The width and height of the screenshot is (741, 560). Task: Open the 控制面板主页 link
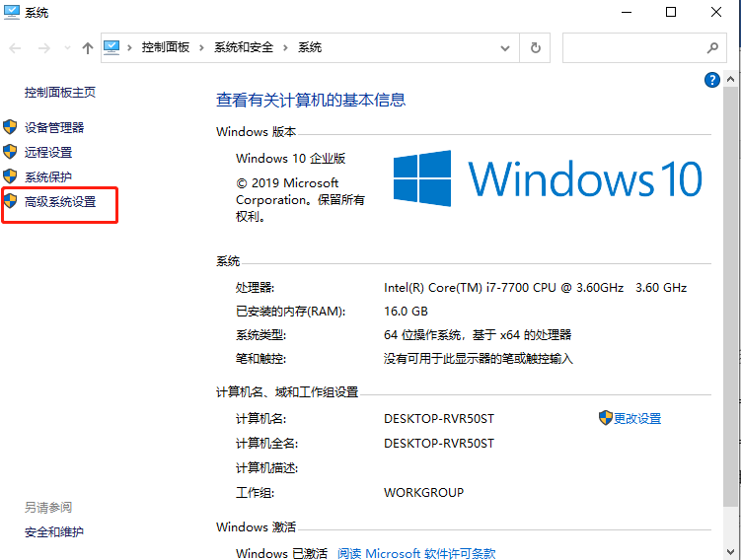pyautogui.click(x=60, y=92)
